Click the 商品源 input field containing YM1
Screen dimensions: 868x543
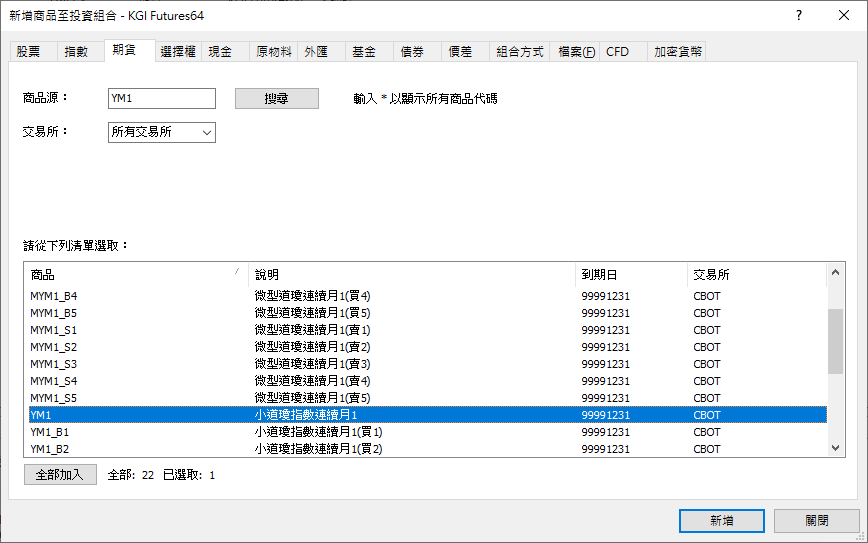coord(162,99)
